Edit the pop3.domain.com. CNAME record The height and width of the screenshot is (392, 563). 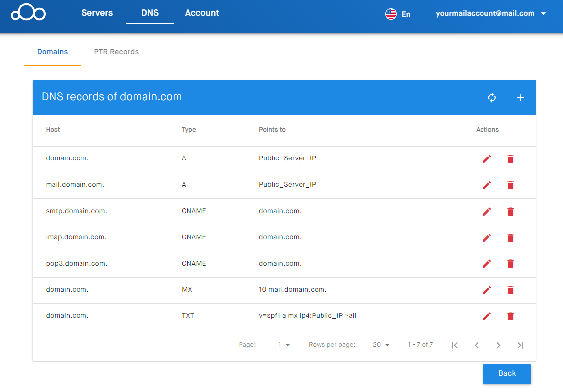coord(487,264)
